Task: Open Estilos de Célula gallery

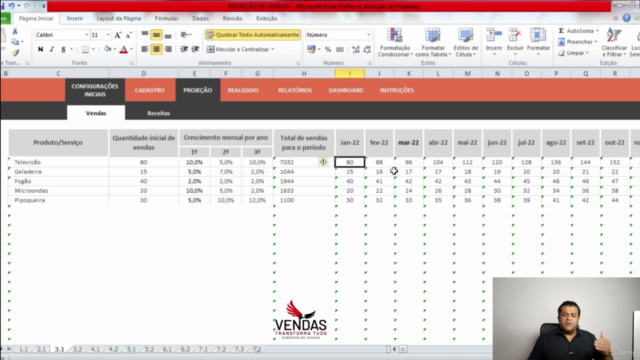Action: 465,43
